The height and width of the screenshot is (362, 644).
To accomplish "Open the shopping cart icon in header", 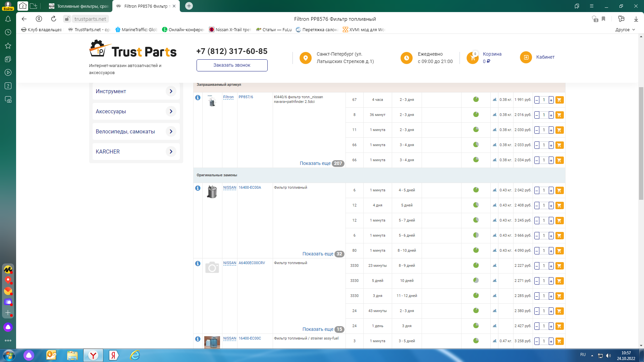I will coord(473,58).
